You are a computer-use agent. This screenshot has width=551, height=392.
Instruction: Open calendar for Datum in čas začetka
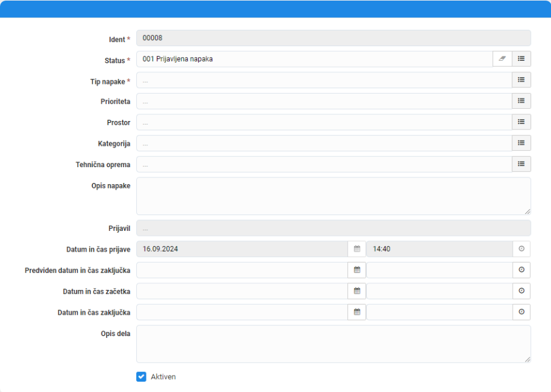(x=357, y=291)
